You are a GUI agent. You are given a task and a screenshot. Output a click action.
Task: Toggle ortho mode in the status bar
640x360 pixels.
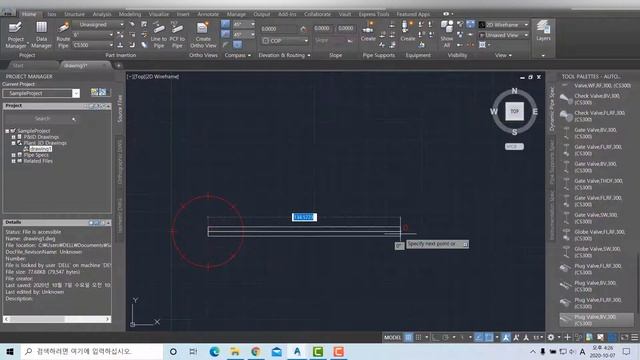[x=436, y=337]
